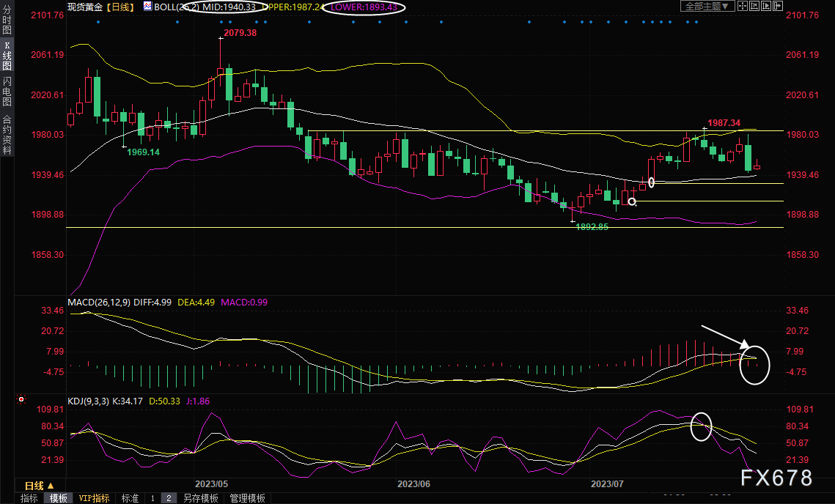Click the 【日线】 period label in title
This screenshot has height=504, width=835.
[119, 7]
